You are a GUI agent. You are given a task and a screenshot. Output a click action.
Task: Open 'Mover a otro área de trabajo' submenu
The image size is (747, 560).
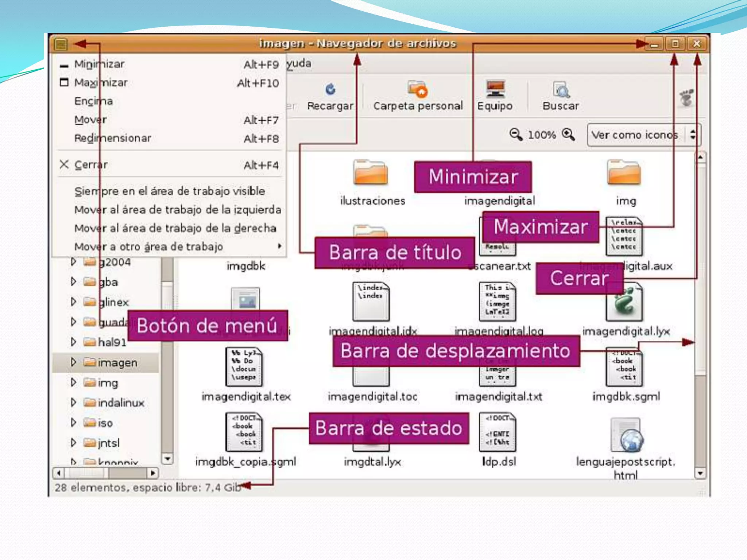coord(148,247)
